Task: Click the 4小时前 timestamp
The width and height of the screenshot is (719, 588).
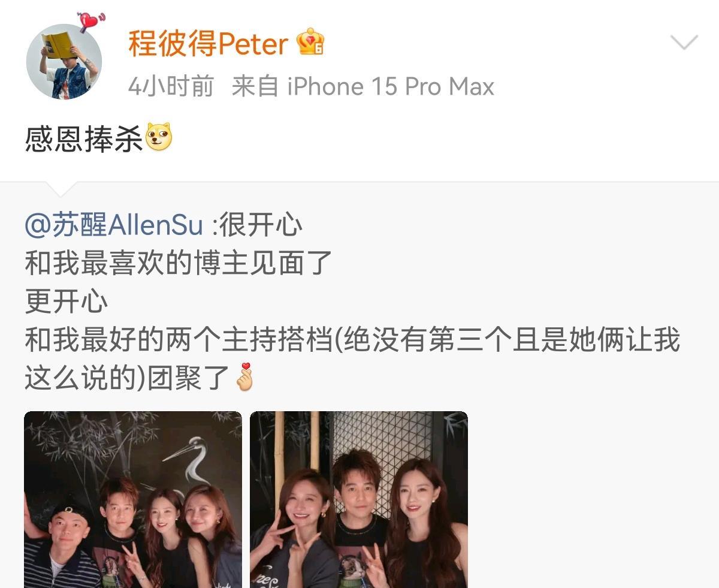Action: (x=171, y=87)
